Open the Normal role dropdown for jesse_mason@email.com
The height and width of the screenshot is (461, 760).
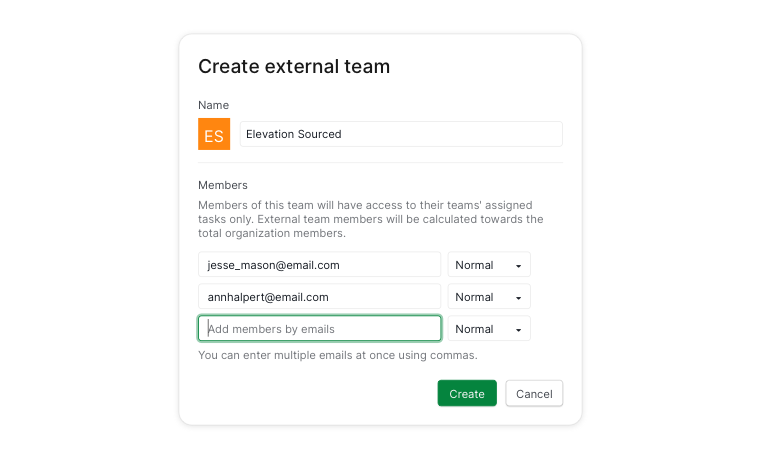click(x=489, y=265)
